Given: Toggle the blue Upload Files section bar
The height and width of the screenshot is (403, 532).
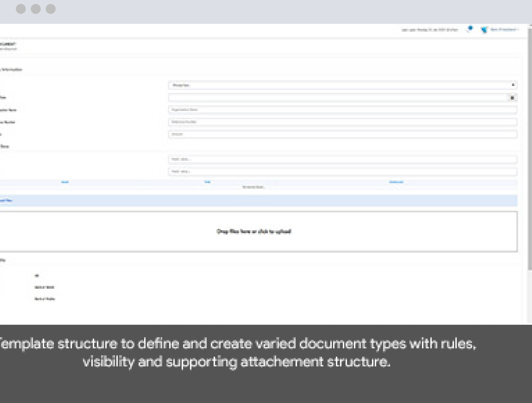Looking at the screenshot, I should [x=258, y=201].
